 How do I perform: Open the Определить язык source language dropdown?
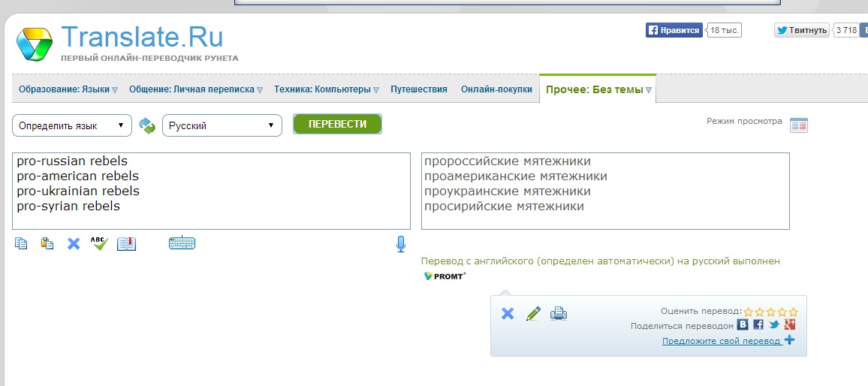click(72, 125)
